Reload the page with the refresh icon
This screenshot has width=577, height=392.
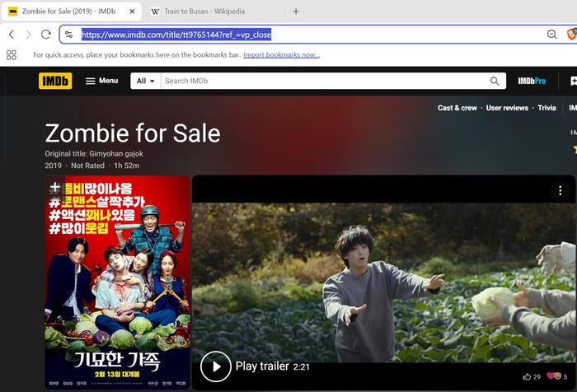(x=45, y=35)
